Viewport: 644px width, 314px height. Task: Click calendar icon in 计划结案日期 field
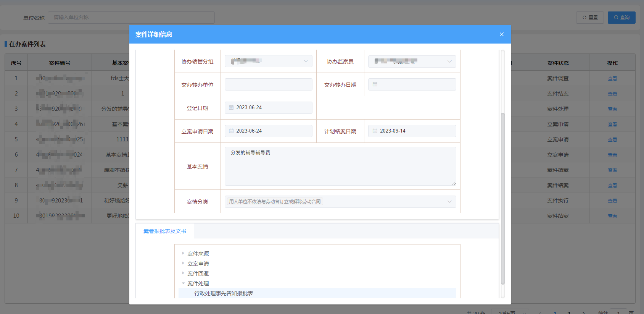coord(375,131)
